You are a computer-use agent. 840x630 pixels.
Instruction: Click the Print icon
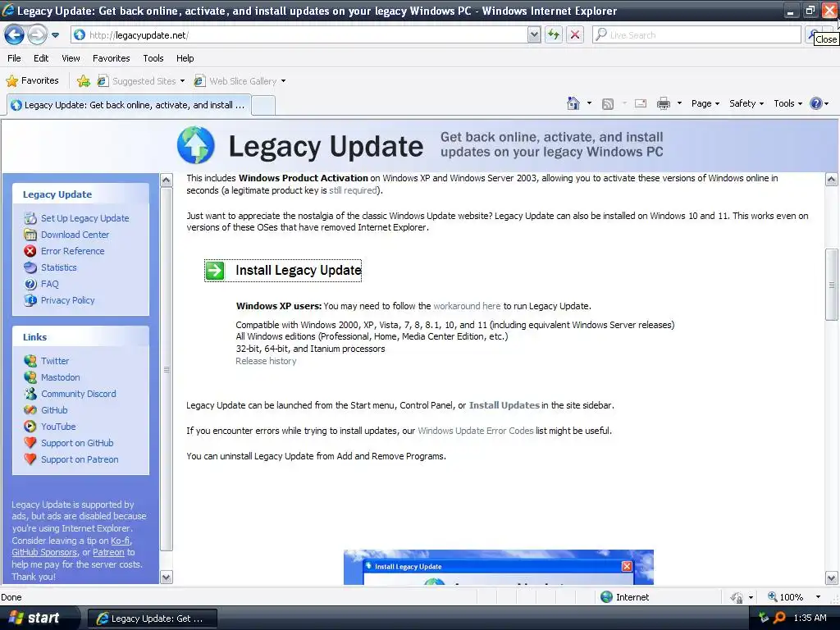point(663,103)
